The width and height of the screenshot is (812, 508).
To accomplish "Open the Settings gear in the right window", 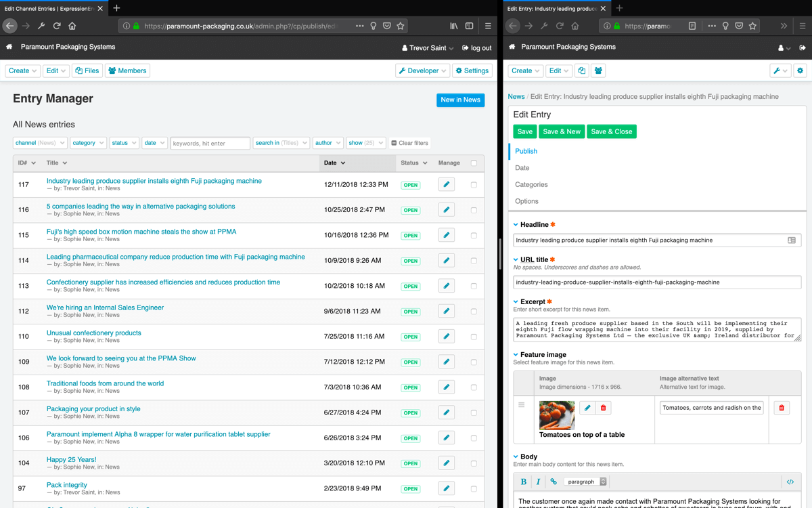I will coord(800,70).
